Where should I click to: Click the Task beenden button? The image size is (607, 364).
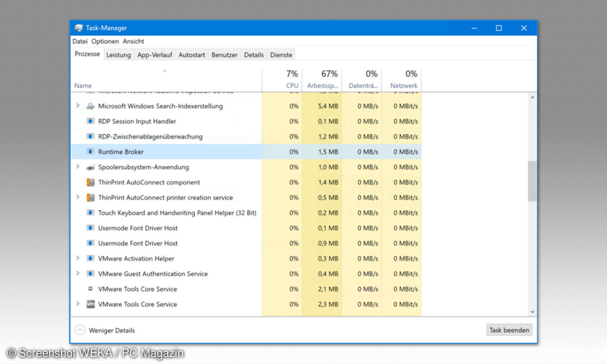(x=509, y=330)
